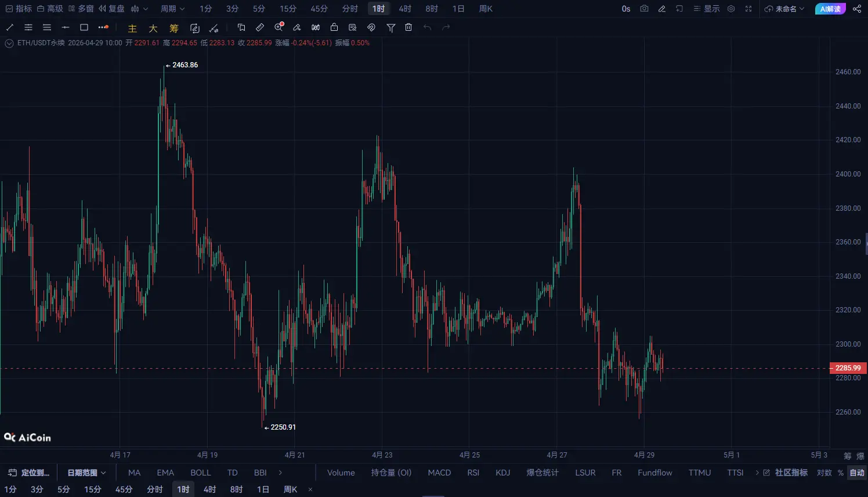Toggle the BOLL indicator
This screenshot has height=497, width=868.
[201, 473]
